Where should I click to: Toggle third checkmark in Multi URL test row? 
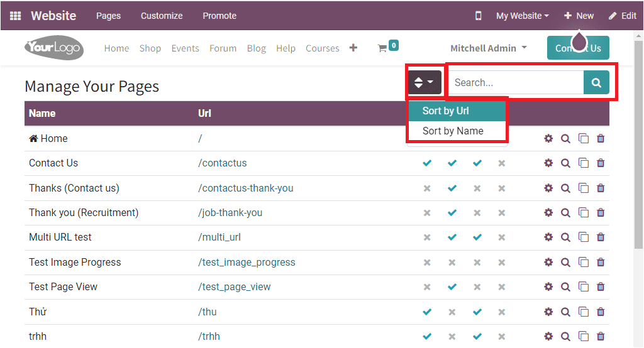[x=477, y=237]
